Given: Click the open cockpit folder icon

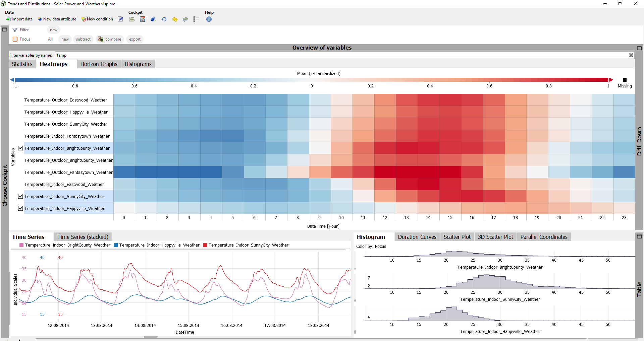Looking at the screenshot, I should pos(132,19).
